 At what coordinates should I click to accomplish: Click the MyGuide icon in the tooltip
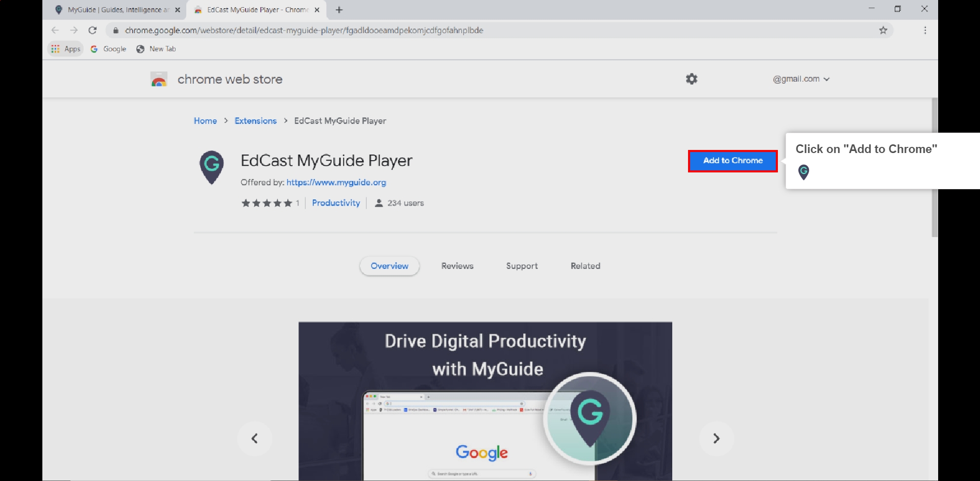(x=803, y=172)
